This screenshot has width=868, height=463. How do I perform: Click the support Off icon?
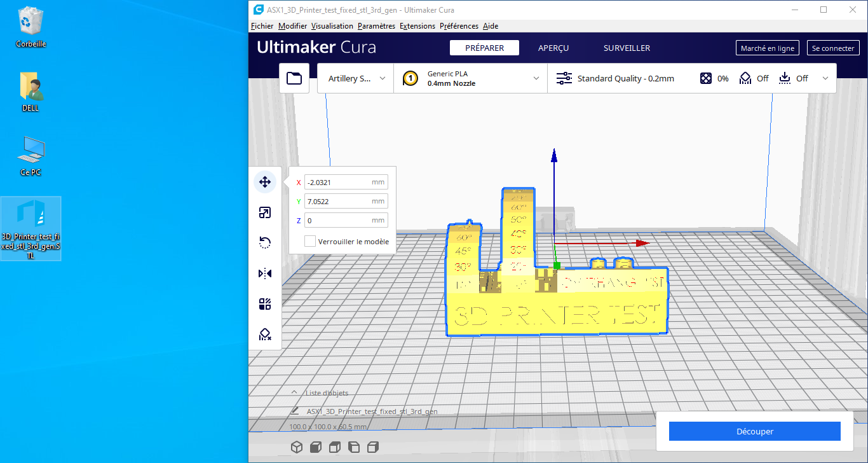click(745, 78)
